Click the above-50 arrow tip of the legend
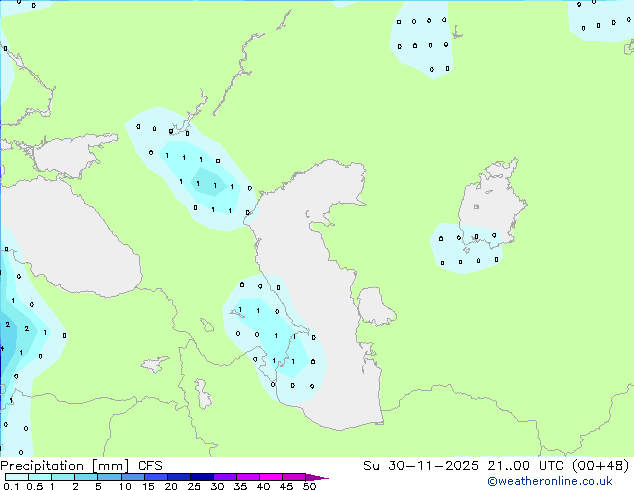This screenshot has width=634, height=490. point(317,477)
